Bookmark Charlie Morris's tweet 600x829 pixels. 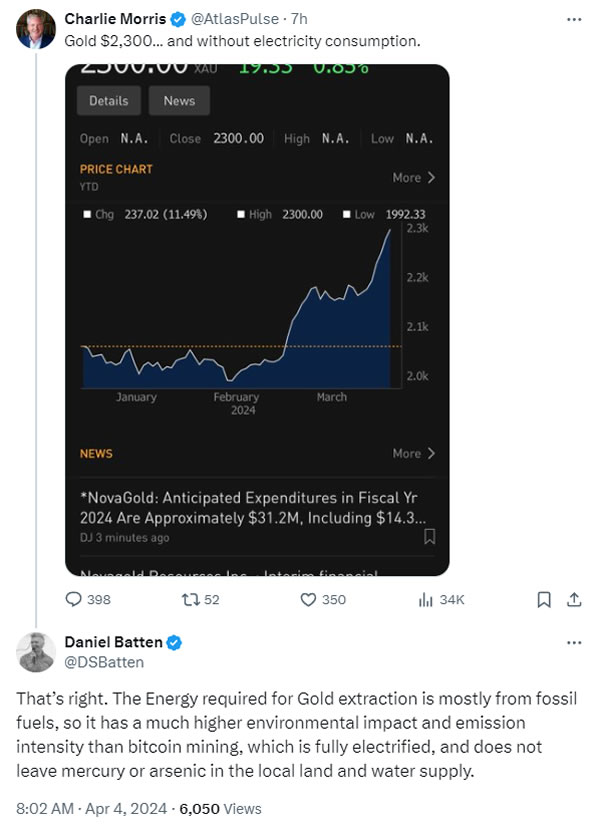544,599
